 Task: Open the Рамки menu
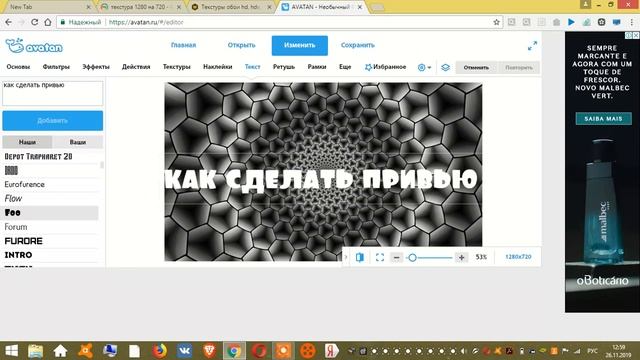[x=317, y=67]
